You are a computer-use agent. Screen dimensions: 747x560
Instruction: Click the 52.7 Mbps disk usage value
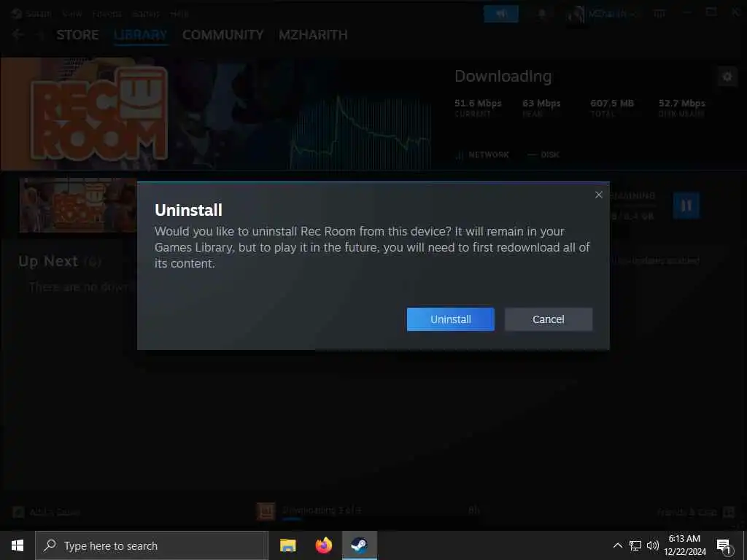(x=682, y=104)
